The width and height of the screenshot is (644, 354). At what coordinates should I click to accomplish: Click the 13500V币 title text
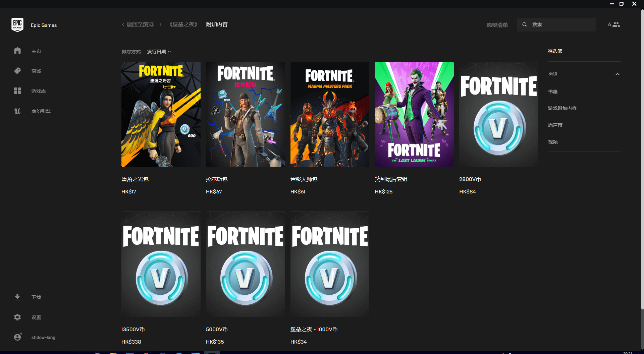point(133,330)
